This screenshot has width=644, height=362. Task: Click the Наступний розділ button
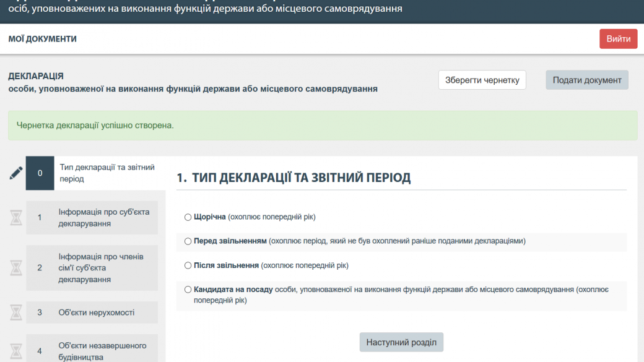pyautogui.click(x=401, y=342)
